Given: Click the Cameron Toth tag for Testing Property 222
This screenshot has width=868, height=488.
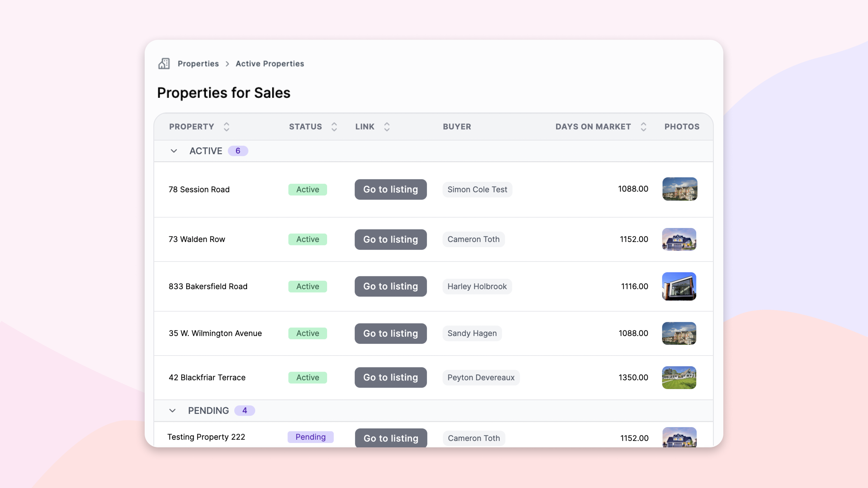Looking at the screenshot, I should [474, 438].
